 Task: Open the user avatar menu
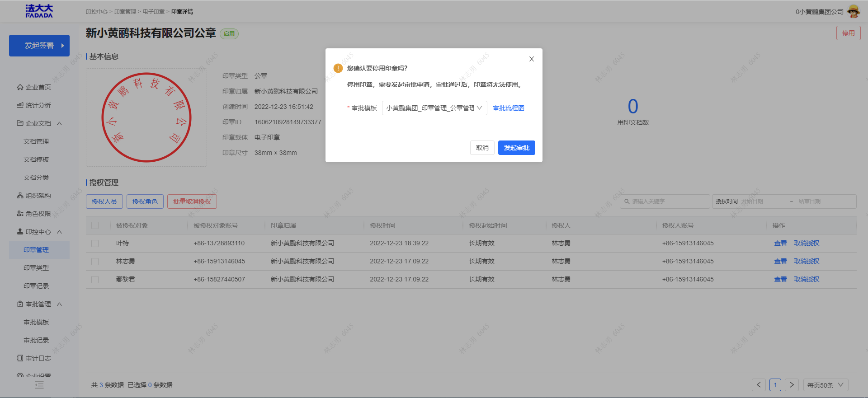[x=853, y=11]
